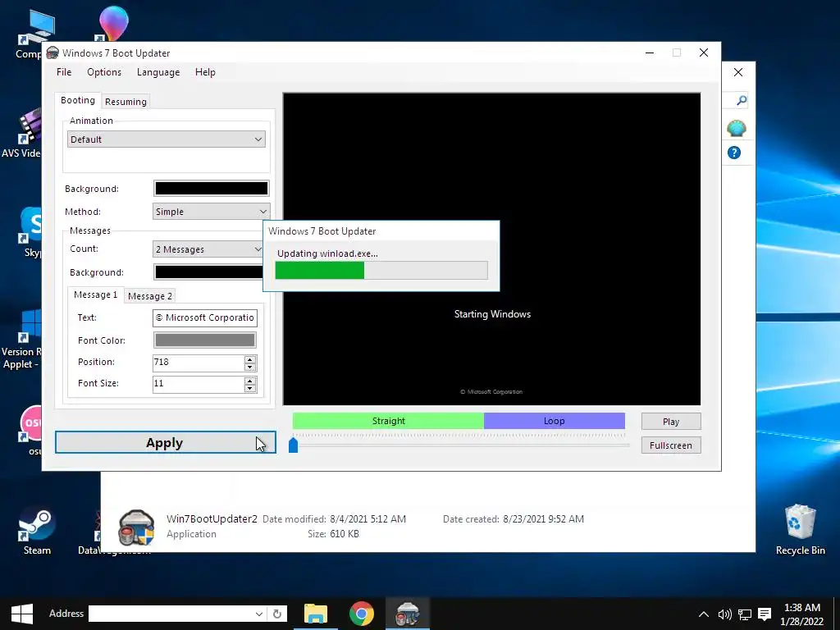Click the Explorer help question mark icon
This screenshot has width=840, height=630.
coord(734,153)
